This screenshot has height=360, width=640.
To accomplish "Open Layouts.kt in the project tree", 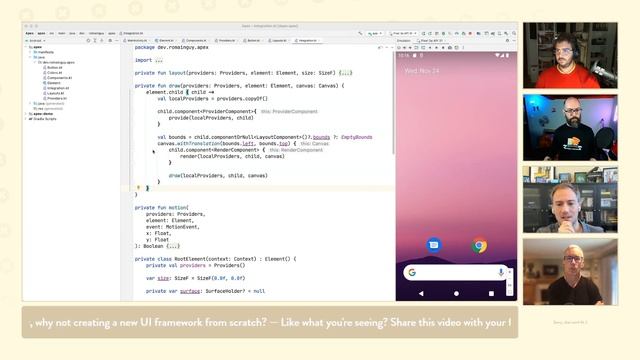I will (x=54, y=93).
